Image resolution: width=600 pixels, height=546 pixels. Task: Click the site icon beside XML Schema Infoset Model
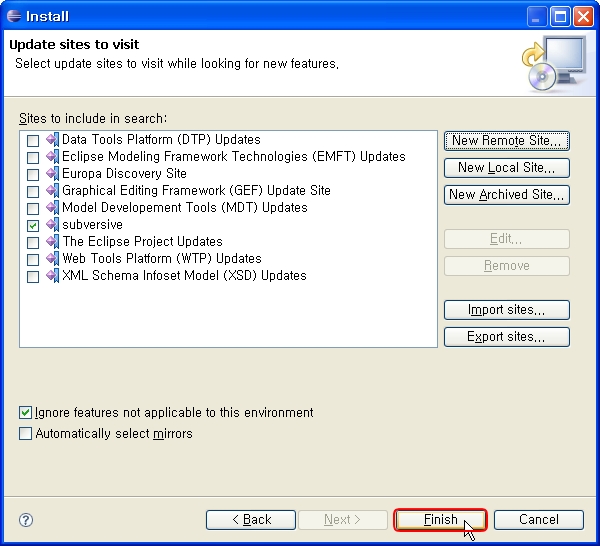coord(52,276)
